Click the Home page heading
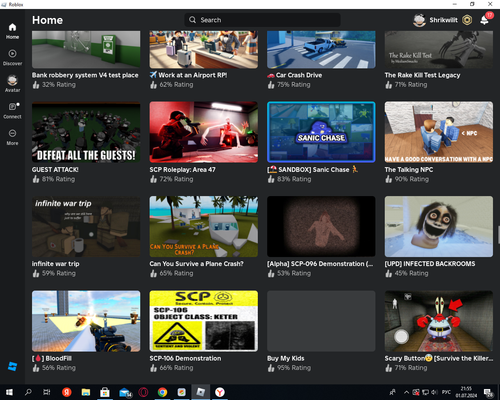The image size is (500, 400). click(x=47, y=20)
